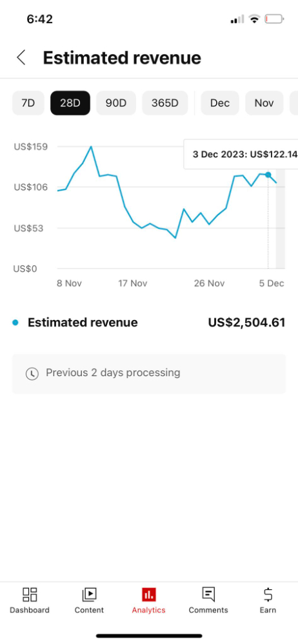
Task: Open the Comments icon
Action: click(x=208, y=594)
